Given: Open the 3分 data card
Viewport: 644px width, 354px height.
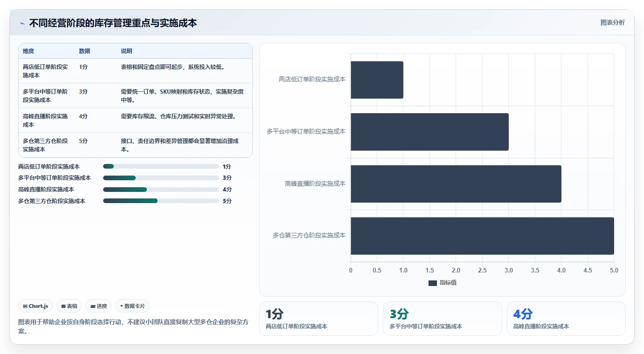Looking at the screenshot, I should (442, 319).
